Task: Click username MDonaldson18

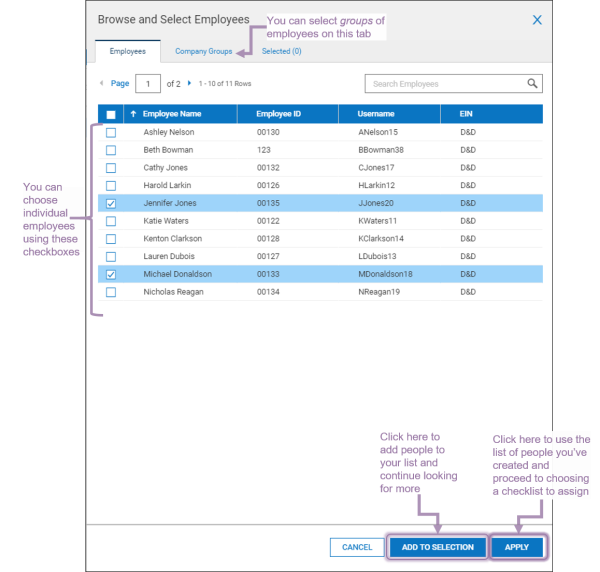Action: [x=385, y=274]
